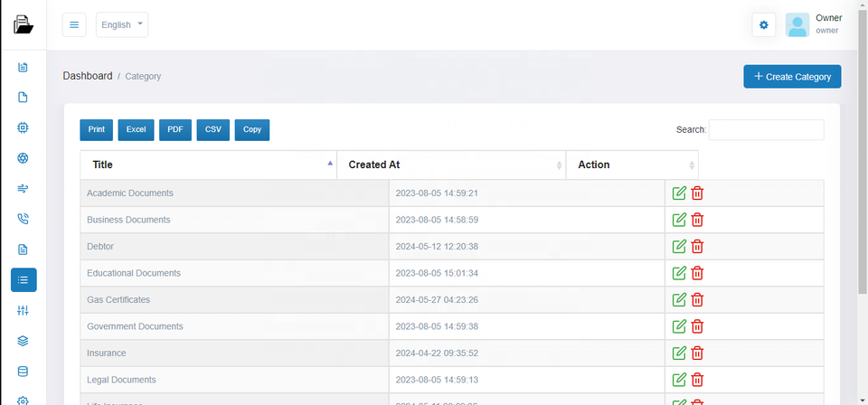Open the phone icon in sidebar
The width and height of the screenshot is (868, 405).
coord(24,219)
